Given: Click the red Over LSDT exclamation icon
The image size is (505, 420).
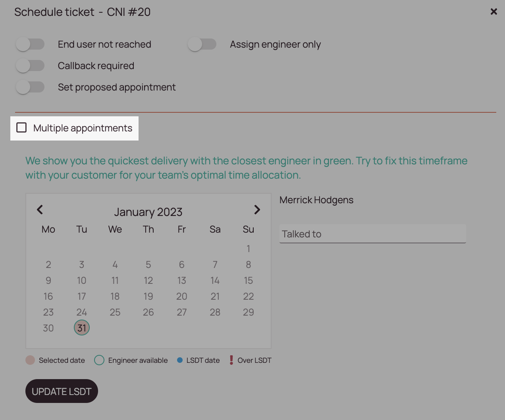Looking at the screenshot, I should [x=231, y=360].
